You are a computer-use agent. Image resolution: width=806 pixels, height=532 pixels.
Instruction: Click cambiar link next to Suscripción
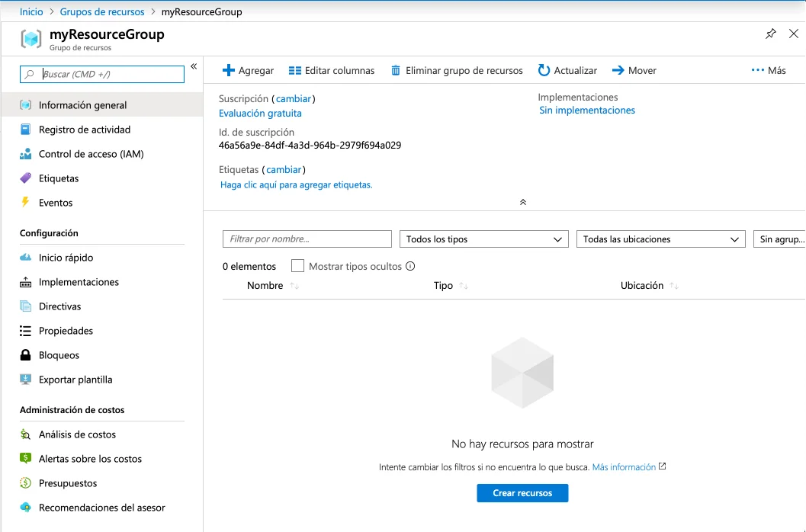tap(294, 98)
